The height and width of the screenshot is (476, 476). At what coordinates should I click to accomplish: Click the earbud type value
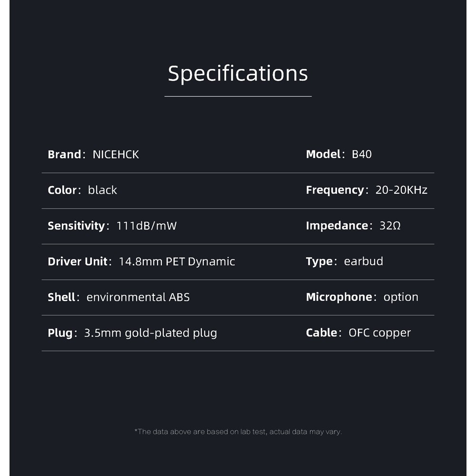coord(364,261)
